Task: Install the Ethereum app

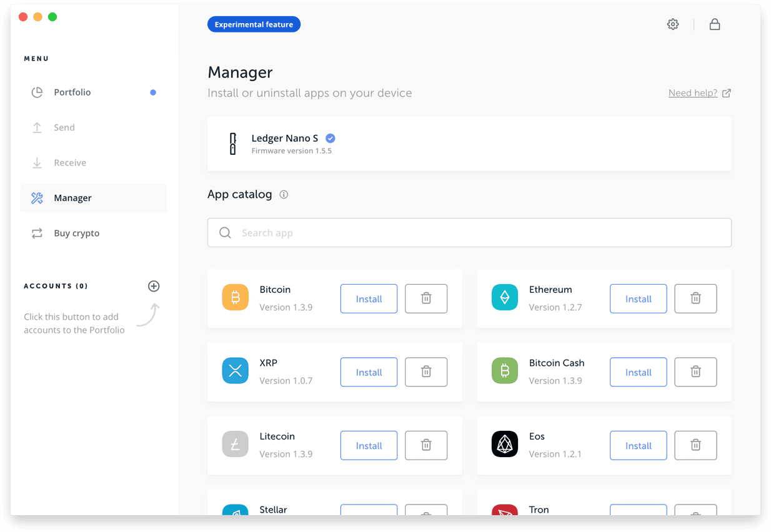Action: tap(638, 298)
